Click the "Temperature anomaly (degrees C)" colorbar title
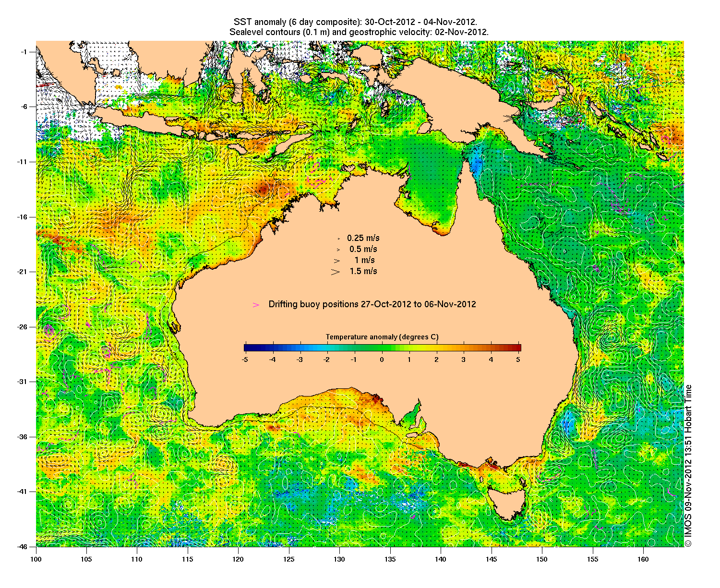 (382, 337)
